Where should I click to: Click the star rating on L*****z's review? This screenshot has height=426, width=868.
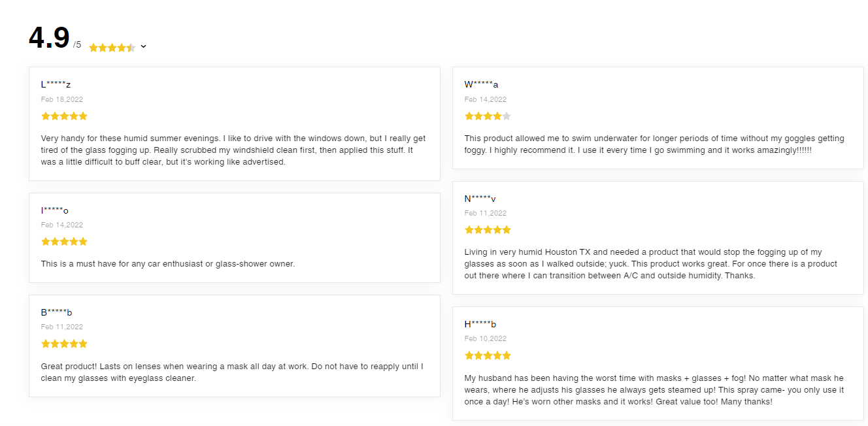pos(64,116)
